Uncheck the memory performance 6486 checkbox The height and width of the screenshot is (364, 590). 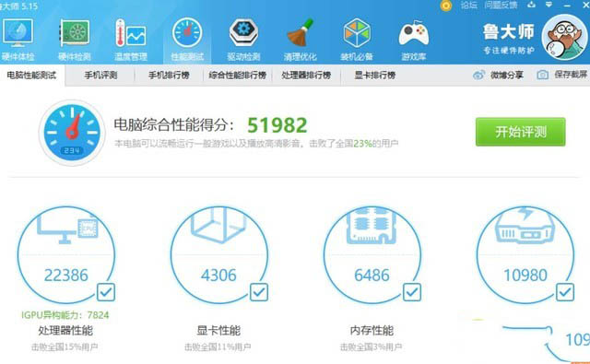[412, 292]
